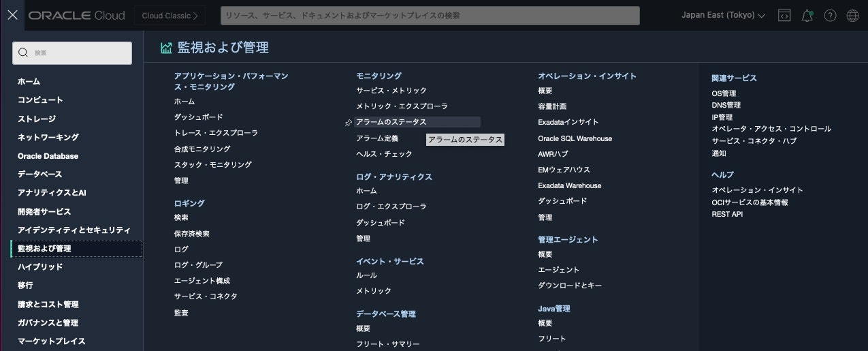Select マーケットプレイス in the sidebar

click(x=52, y=341)
